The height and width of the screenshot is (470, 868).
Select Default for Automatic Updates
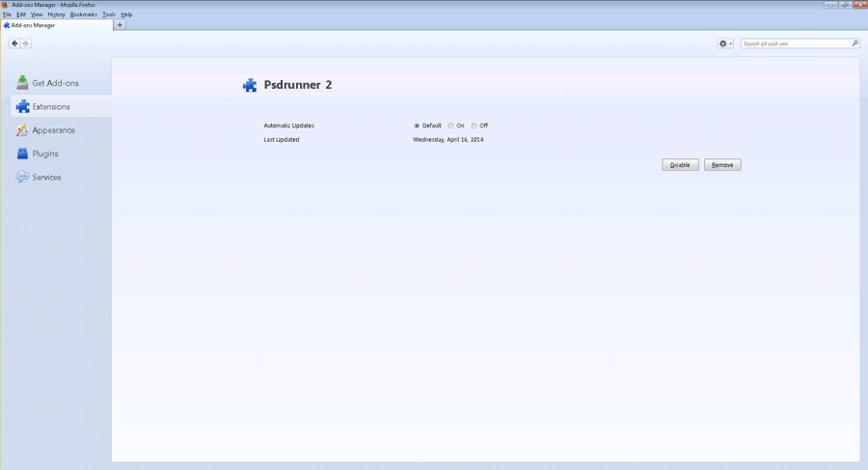(417, 125)
